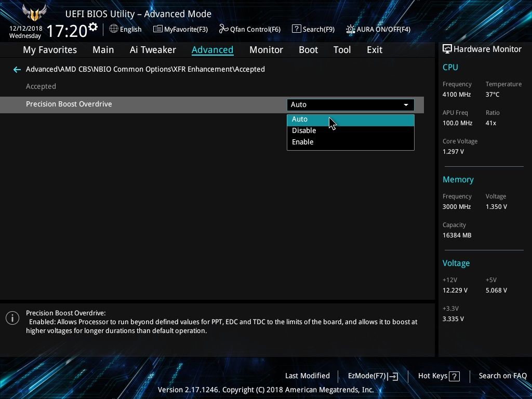Select Auto in the dropdown list
The height and width of the screenshot is (399, 532).
point(351,120)
